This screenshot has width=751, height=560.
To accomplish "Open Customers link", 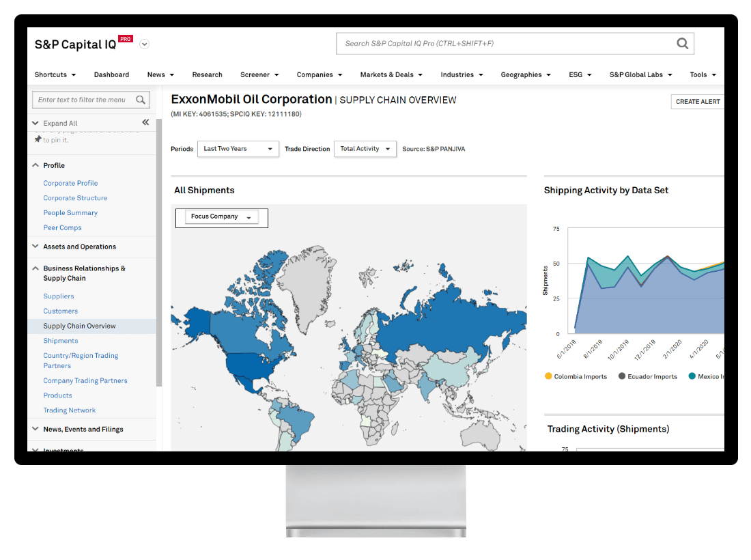I will coord(60,311).
